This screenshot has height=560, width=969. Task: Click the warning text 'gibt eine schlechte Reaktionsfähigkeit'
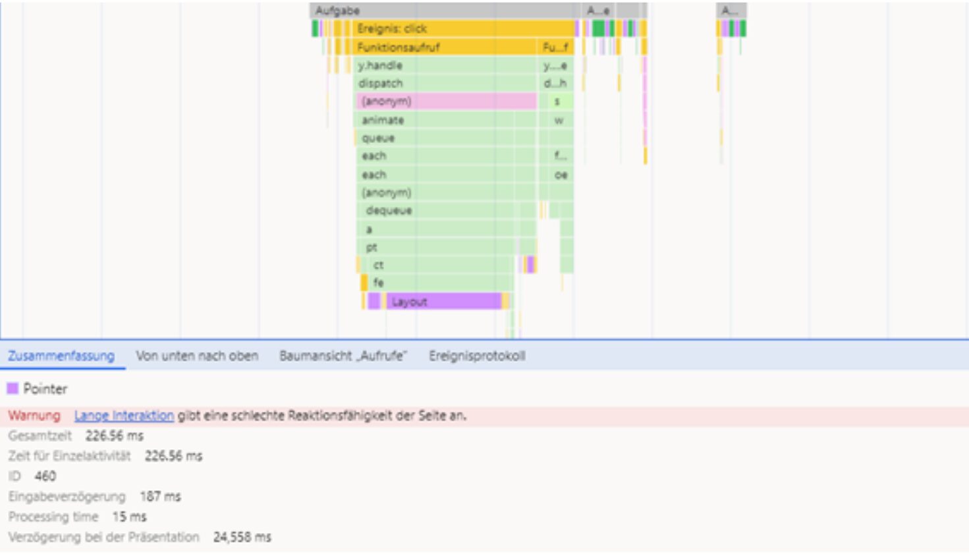(286, 416)
